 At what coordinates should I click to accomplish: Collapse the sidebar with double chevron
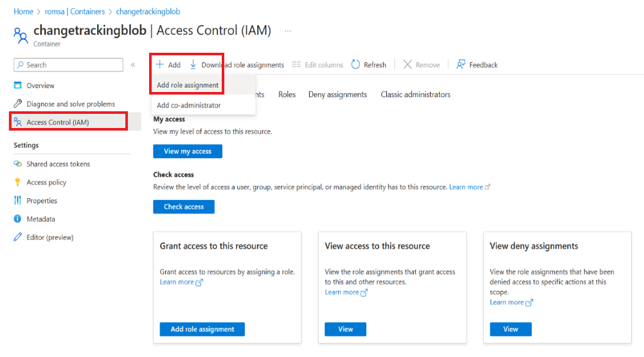133,65
